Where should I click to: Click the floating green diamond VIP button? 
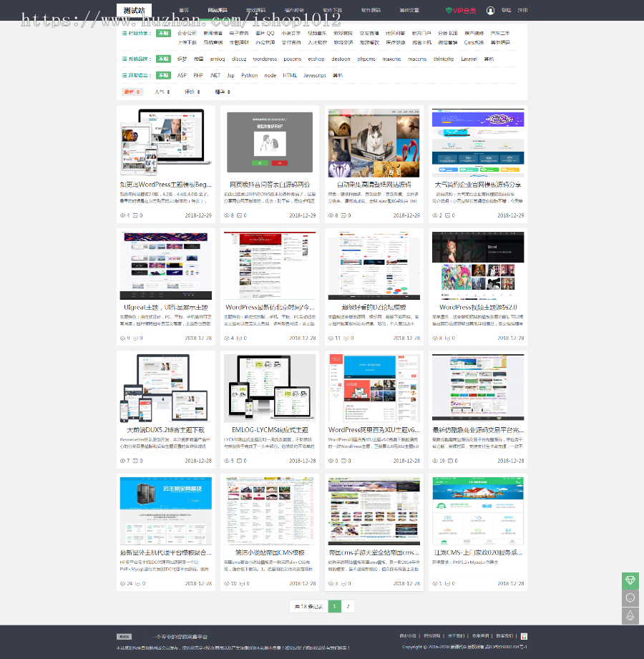[x=630, y=580]
